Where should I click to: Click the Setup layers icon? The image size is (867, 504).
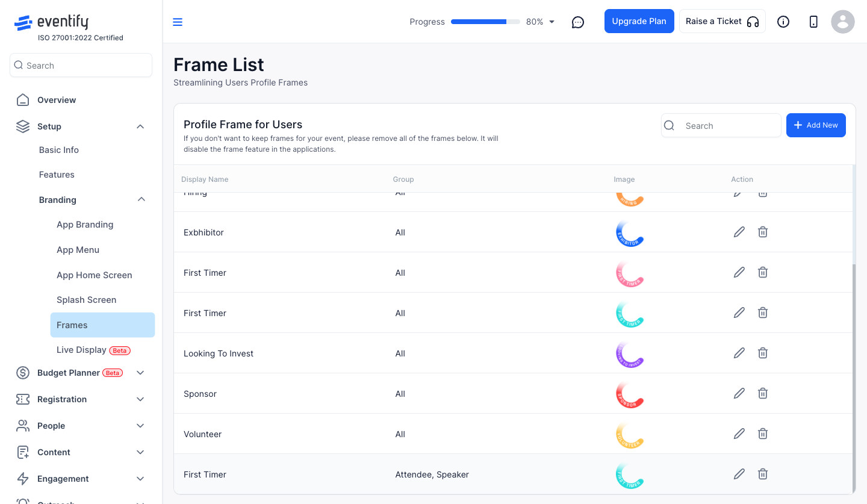point(23,126)
